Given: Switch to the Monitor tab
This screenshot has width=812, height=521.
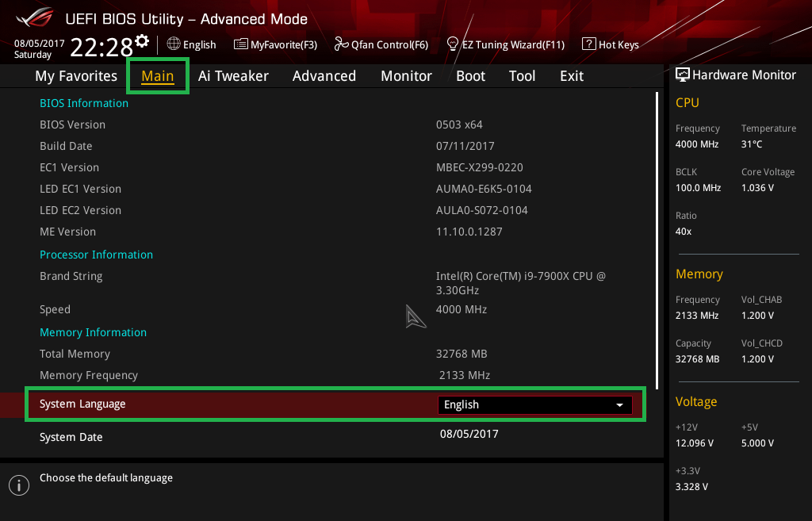Looking at the screenshot, I should click(x=406, y=76).
